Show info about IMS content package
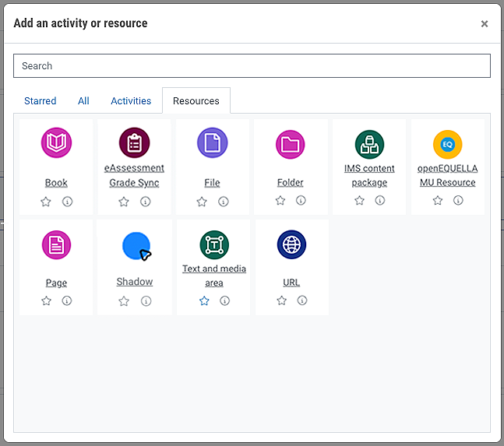This screenshot has width=504, height=446. coord(380,201)
